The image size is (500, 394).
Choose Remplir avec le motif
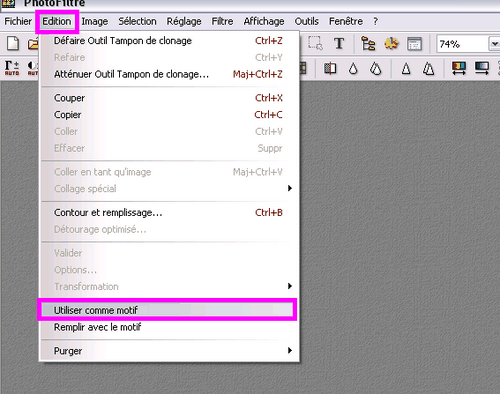click(168, 327)
